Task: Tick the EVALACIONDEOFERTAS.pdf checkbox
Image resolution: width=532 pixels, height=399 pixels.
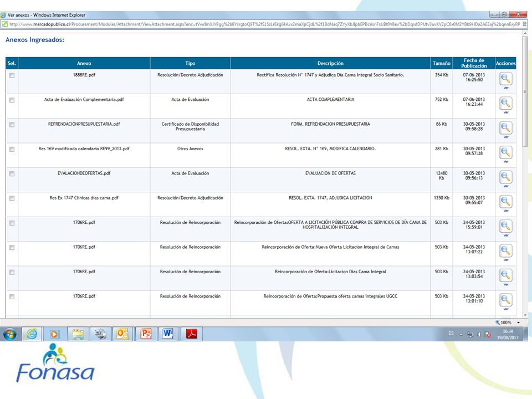Action: 12,173
